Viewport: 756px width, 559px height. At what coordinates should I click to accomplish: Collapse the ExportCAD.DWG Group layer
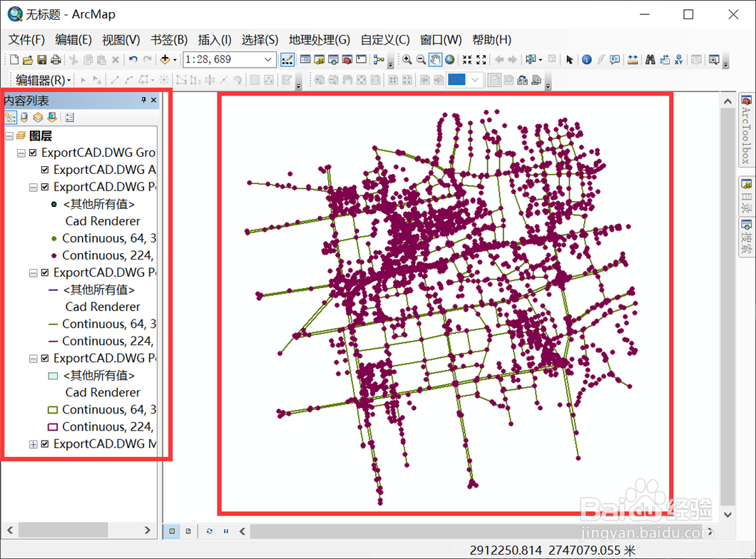[x=21, y=153]
